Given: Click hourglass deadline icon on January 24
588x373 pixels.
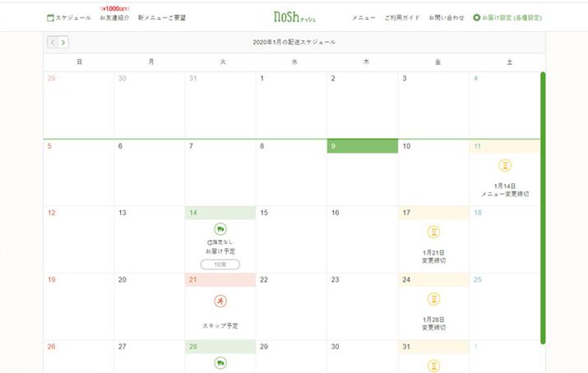Looking at the screenshot, I should pos(434,299).
